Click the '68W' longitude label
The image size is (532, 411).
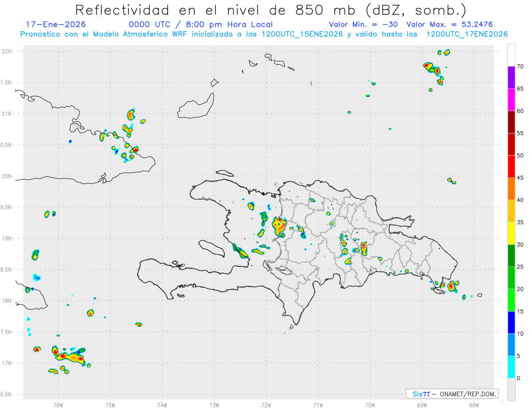tap(474, 405)
